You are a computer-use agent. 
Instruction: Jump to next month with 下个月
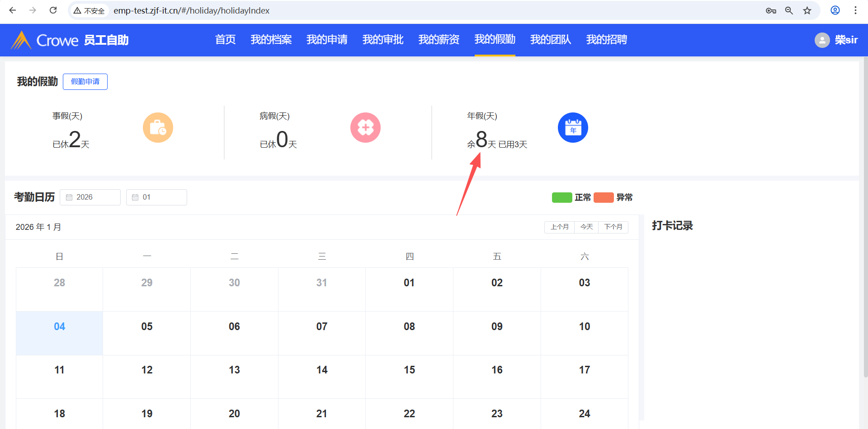click(x=613, y=227)
